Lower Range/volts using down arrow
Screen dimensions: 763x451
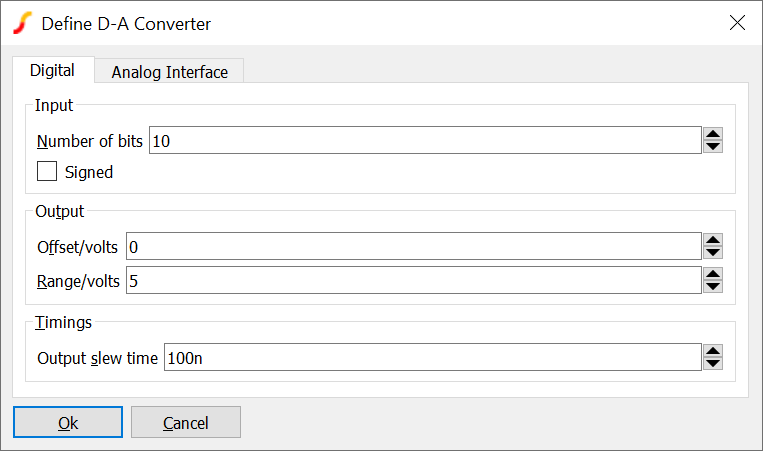coord(713,287)
